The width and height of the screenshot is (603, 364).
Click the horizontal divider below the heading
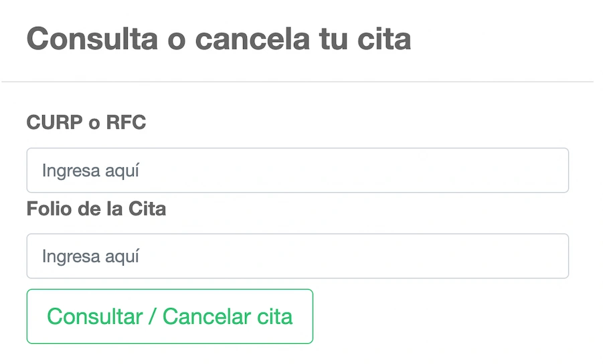297,82
